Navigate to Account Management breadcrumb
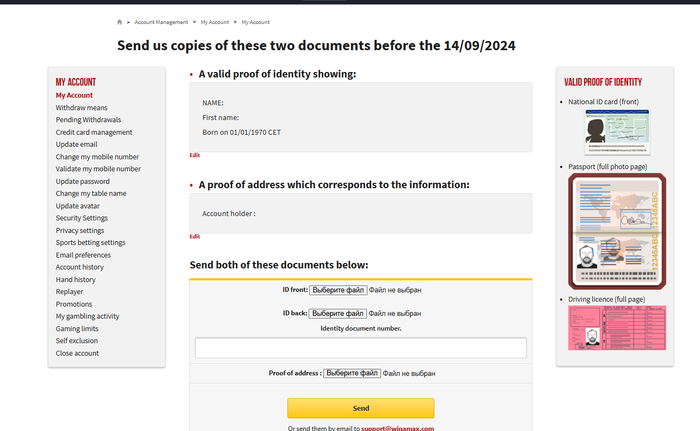Screen dimensions: 700x431 (161, 21)
